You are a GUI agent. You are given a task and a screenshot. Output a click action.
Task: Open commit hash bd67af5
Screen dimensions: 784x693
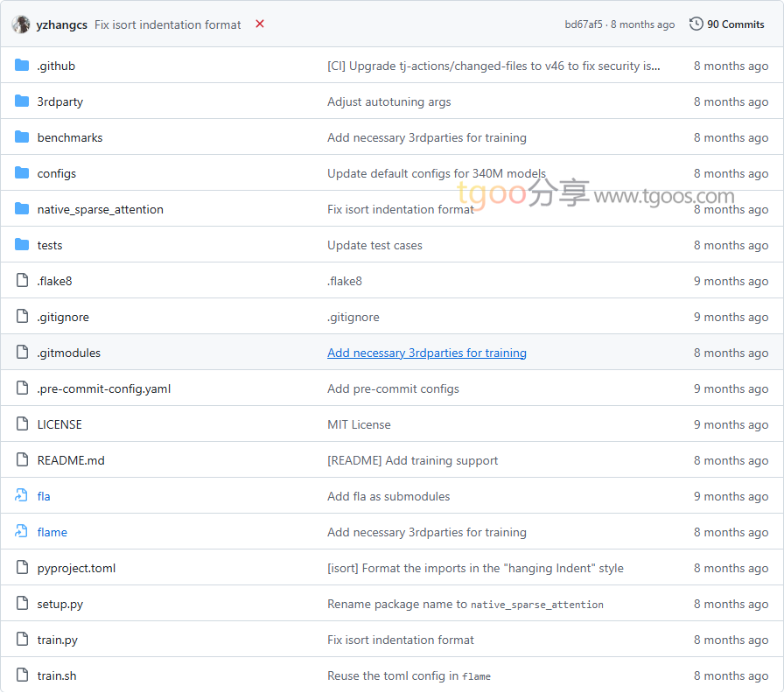click(x=583, y=24)
